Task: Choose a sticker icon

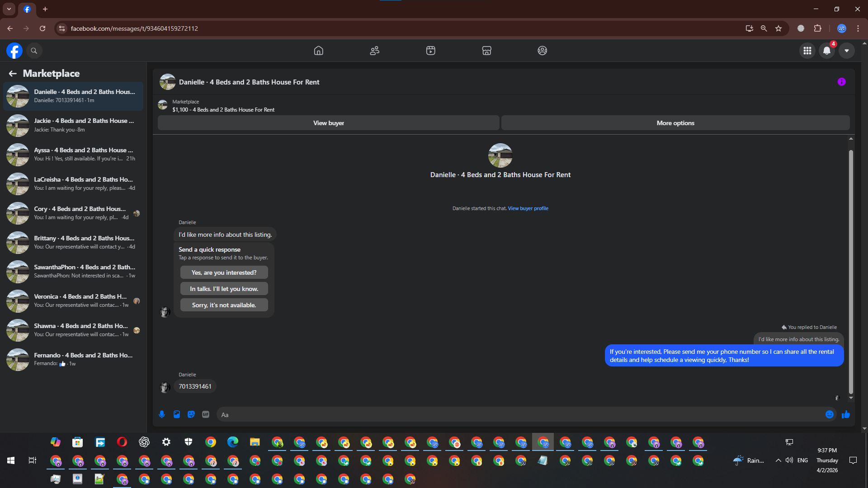Action: point(191,414)
